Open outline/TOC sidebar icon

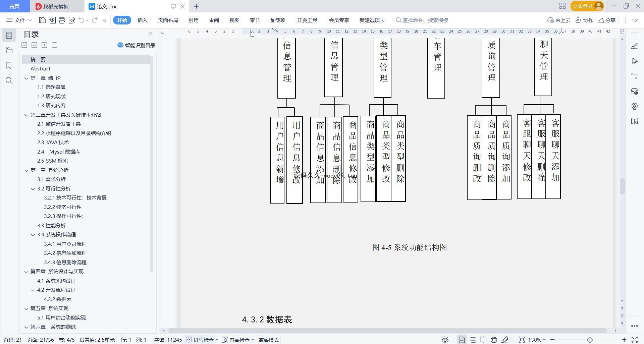(x=9, y=35)
